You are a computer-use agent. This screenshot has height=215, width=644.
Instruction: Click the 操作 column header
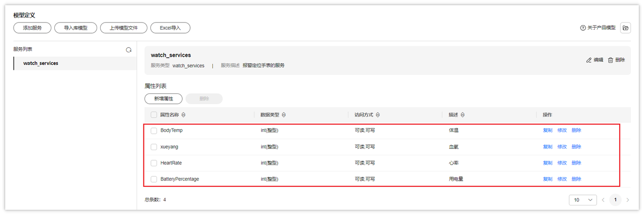(547, 115)
